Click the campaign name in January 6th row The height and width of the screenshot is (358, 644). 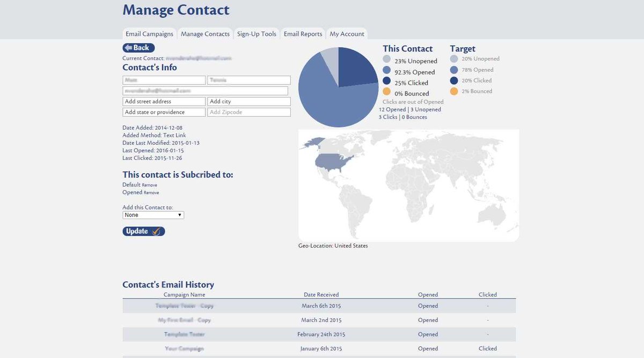(x=185, y=348)
